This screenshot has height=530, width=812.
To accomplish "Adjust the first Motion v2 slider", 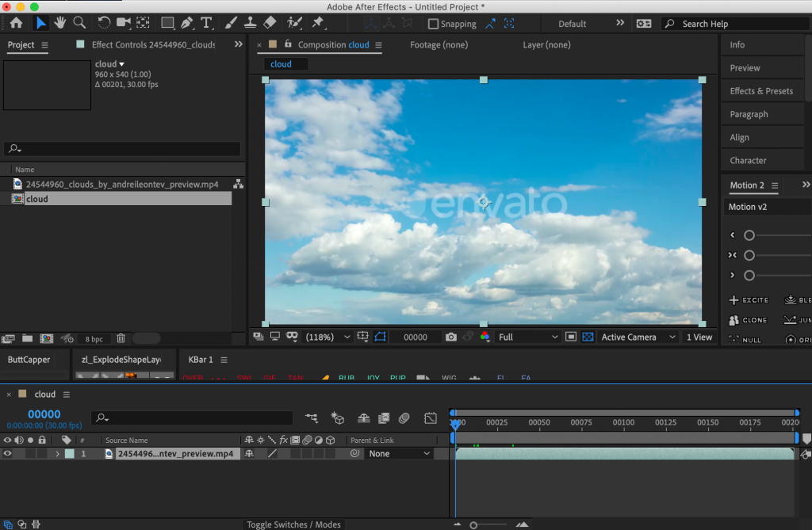I will [749, 235].
